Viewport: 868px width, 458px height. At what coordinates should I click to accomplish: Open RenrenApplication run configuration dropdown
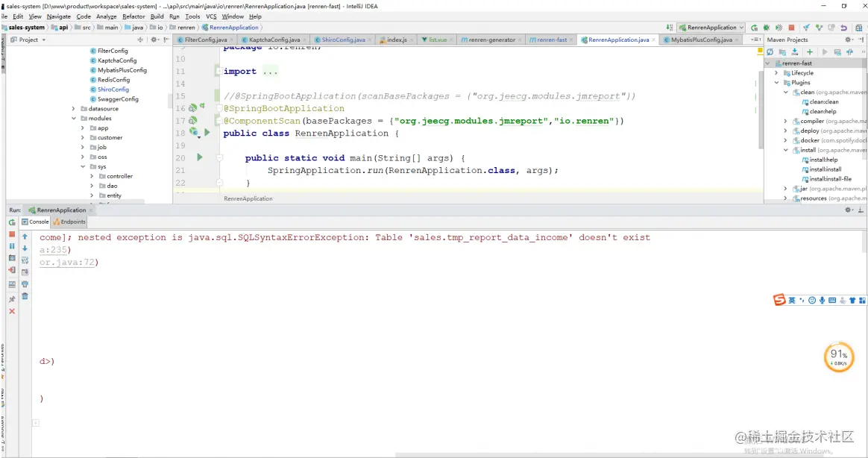point(711,28)
